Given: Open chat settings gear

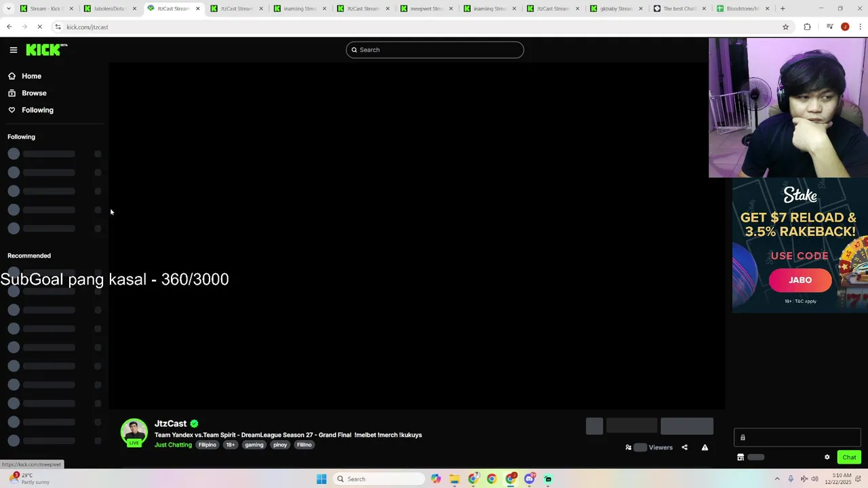Looking at the screenshot, I should [827, 457].
